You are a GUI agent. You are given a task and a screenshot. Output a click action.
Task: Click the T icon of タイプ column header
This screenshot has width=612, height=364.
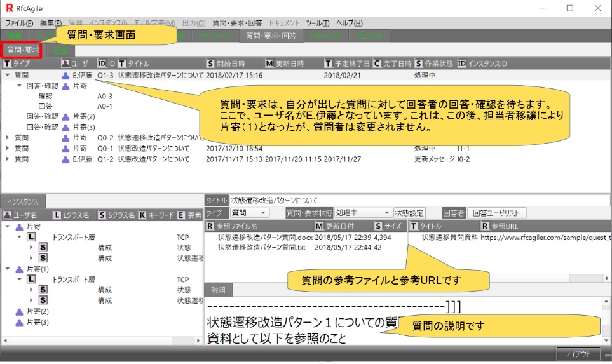click(7, 64)
